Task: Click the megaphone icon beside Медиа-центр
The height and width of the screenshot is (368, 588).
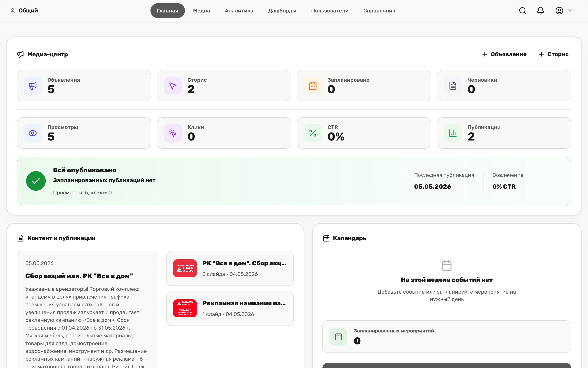Action: pos(20,54)
